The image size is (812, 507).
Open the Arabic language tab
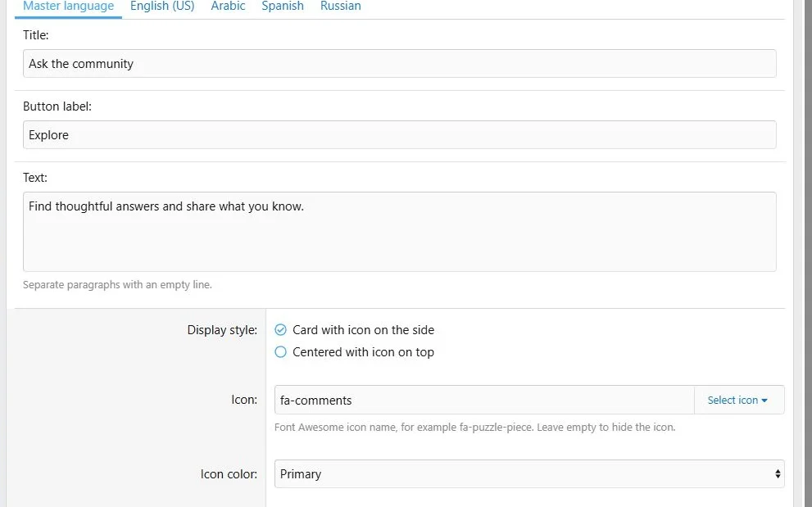click(x=228, y=7)
